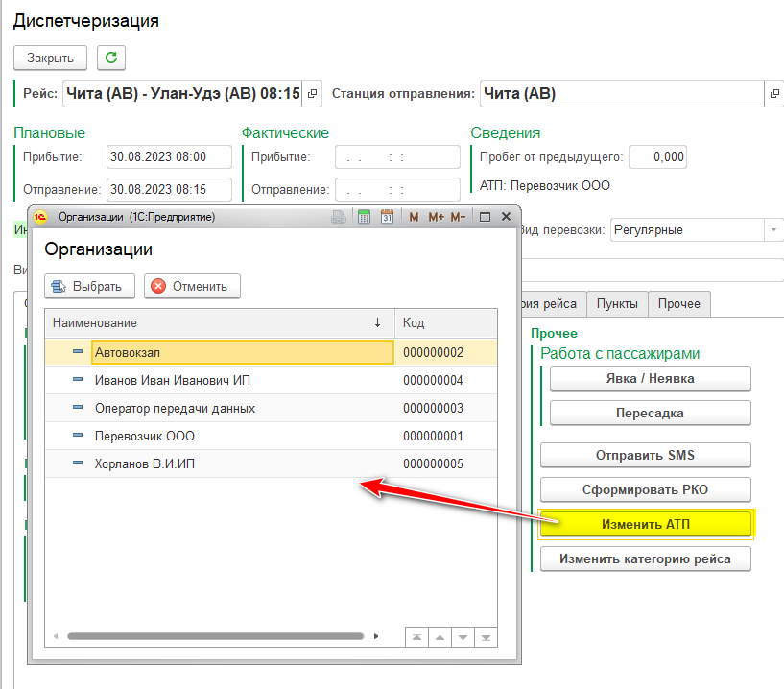The image size is (784, 689).
Task: Open the calendar icon in dialog title bar
Action: point(388,217)
